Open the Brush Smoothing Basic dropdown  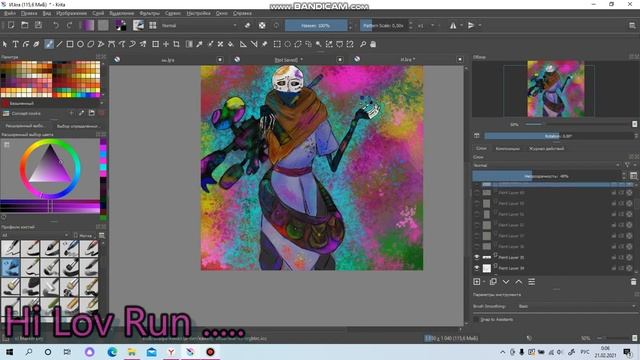[577, 306]
